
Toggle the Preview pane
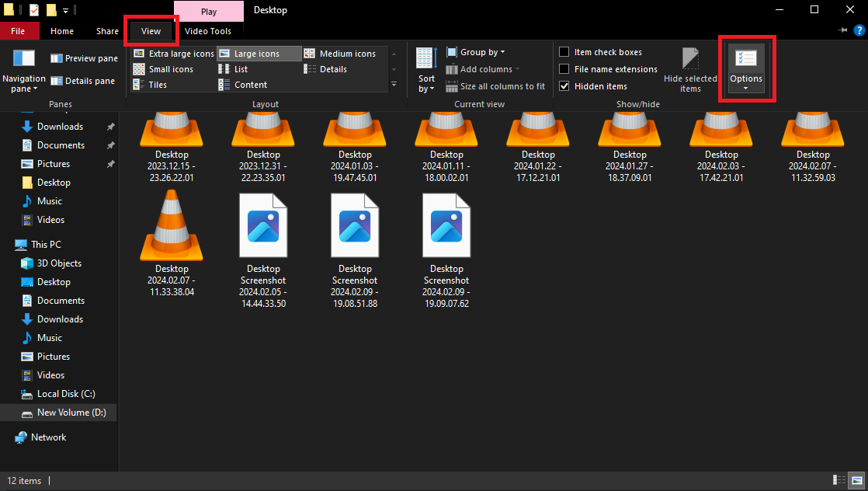84,58
